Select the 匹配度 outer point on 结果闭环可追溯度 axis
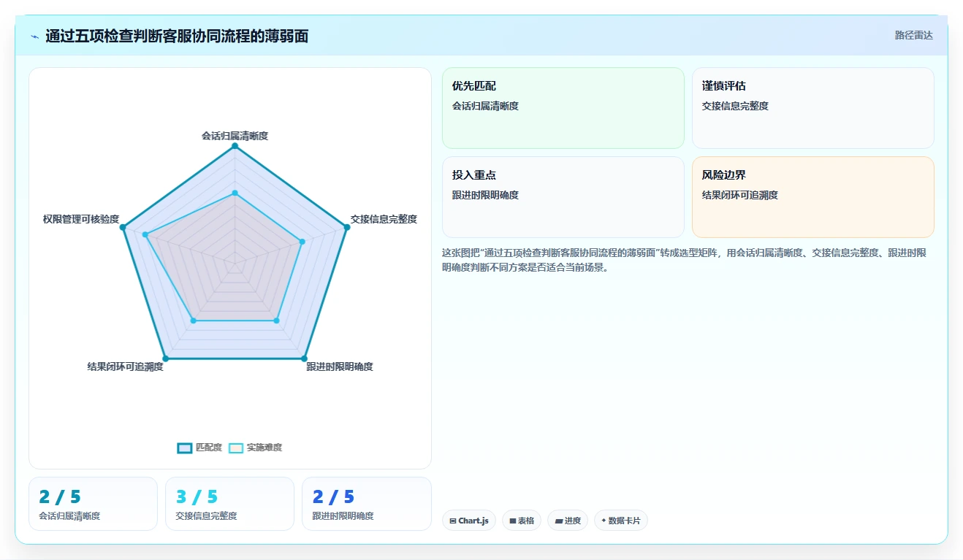 (x=165, y=358)
